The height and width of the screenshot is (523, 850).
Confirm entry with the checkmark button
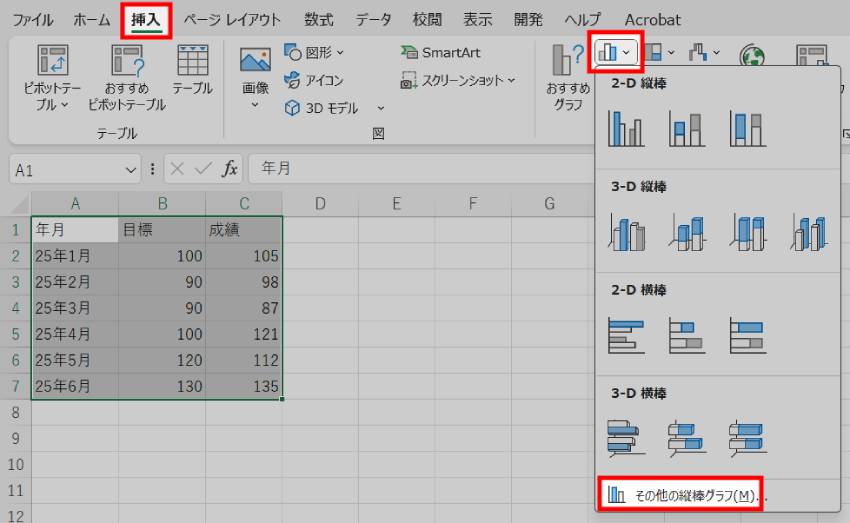click(x=203, y=169)
